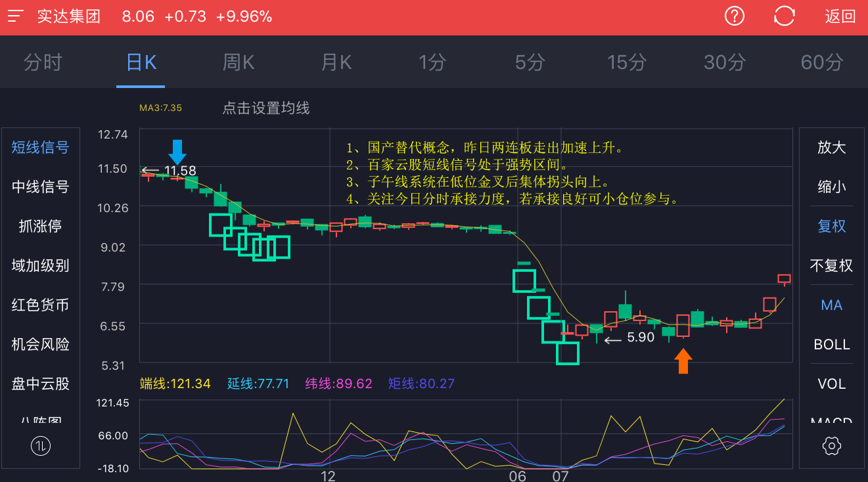Switch to the 15分 tab
Image resolution: width=868 pixels, height=482 pixels.
(627, 62)
